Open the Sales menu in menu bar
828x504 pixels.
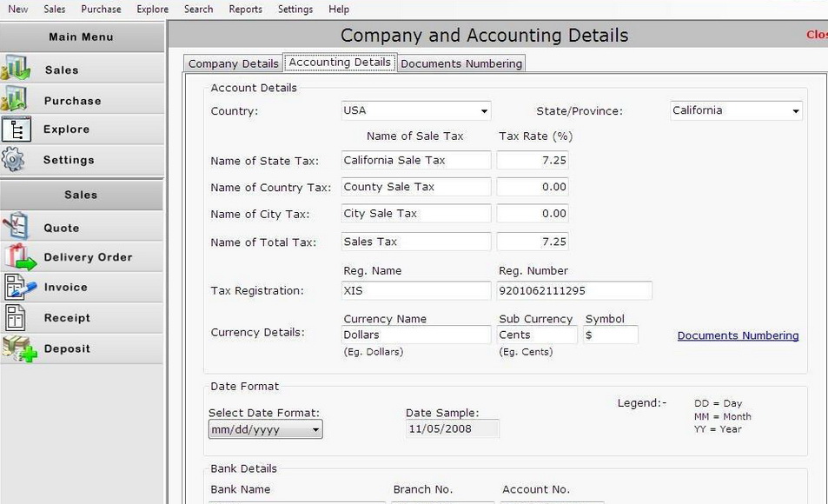(x=55, y=9)
